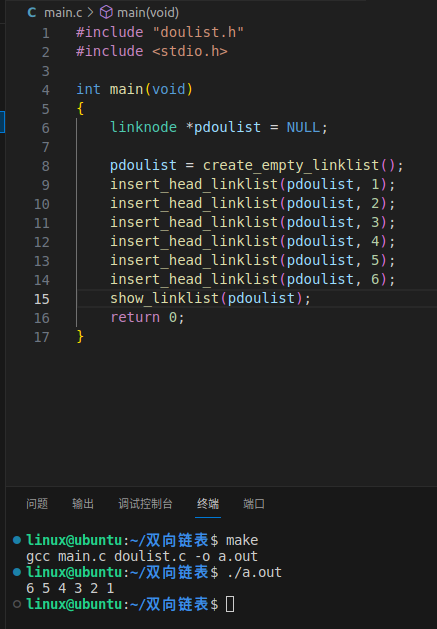This screenshot has height=629, width=437.
Task: Click insert_head_linklist call with argument 5
Action: coord(253,260)
